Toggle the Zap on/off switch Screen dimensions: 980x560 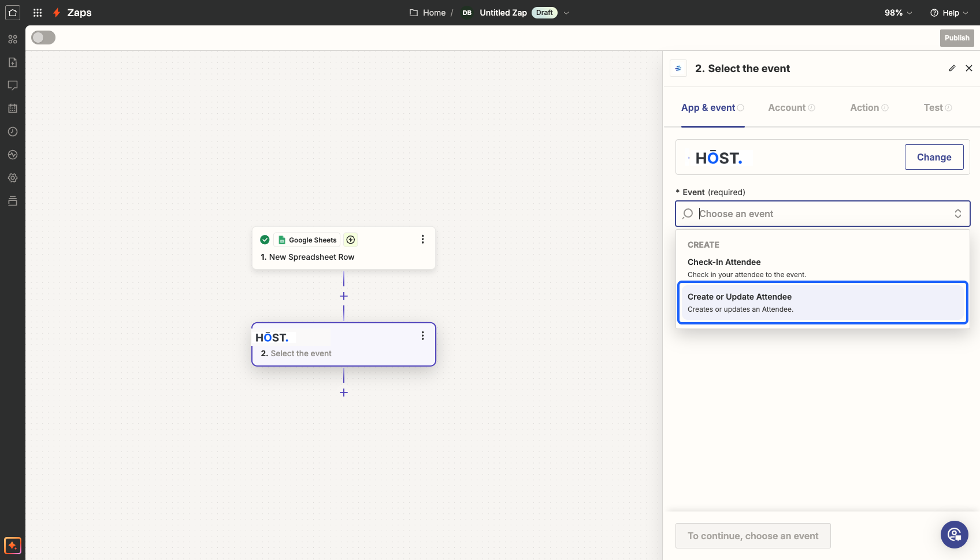point(43,38)
